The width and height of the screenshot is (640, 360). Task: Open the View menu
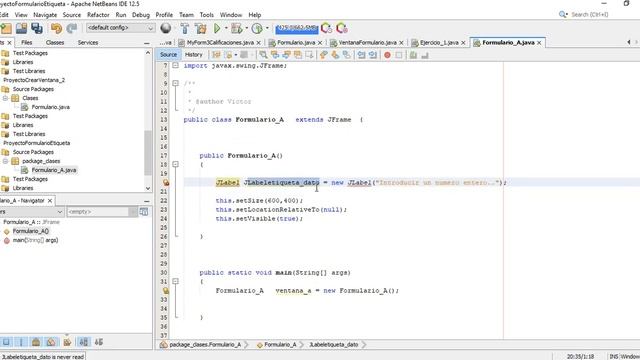tap(21, 15)
